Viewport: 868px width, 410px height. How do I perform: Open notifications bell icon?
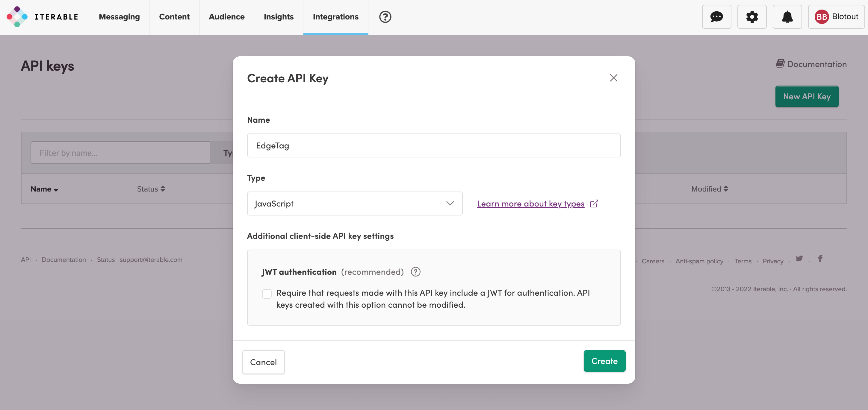point(787,17)
